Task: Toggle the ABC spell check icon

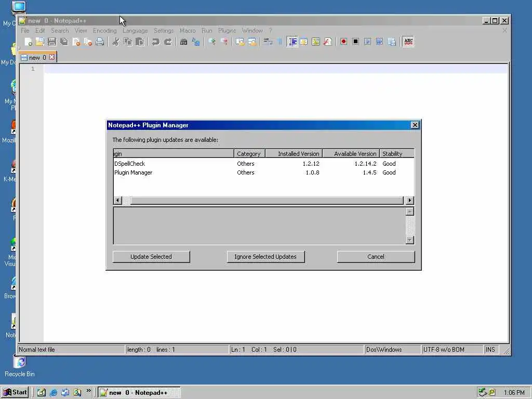Action: click(408, 42)
